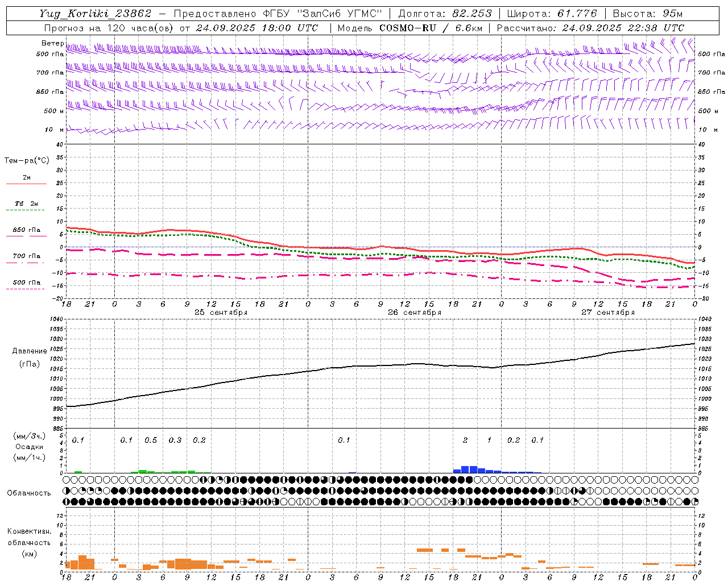The image size is (728, 582).
Task: Click the forecast start time 24.09.2025 18:00 UTC
Action: pos(257,28)
